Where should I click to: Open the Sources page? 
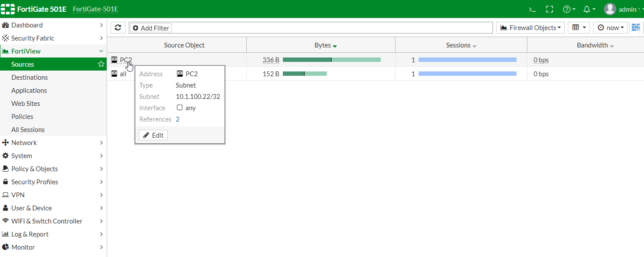(x=53, y=64)
